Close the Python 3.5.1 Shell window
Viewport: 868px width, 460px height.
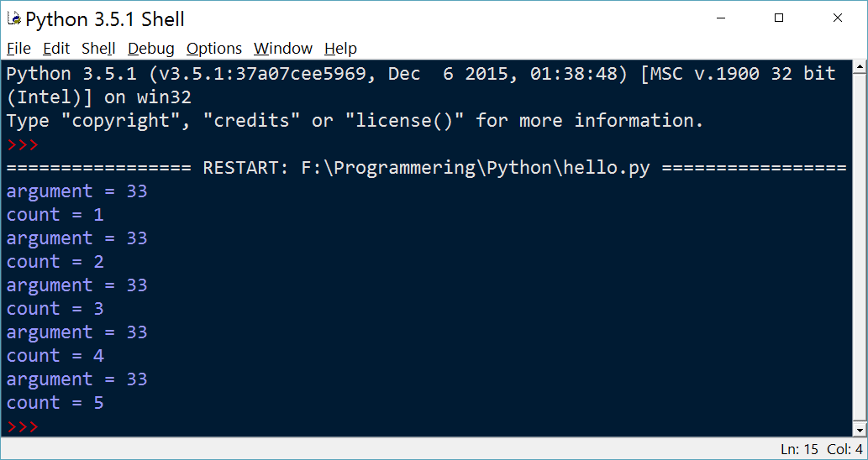tap(838, 18)
